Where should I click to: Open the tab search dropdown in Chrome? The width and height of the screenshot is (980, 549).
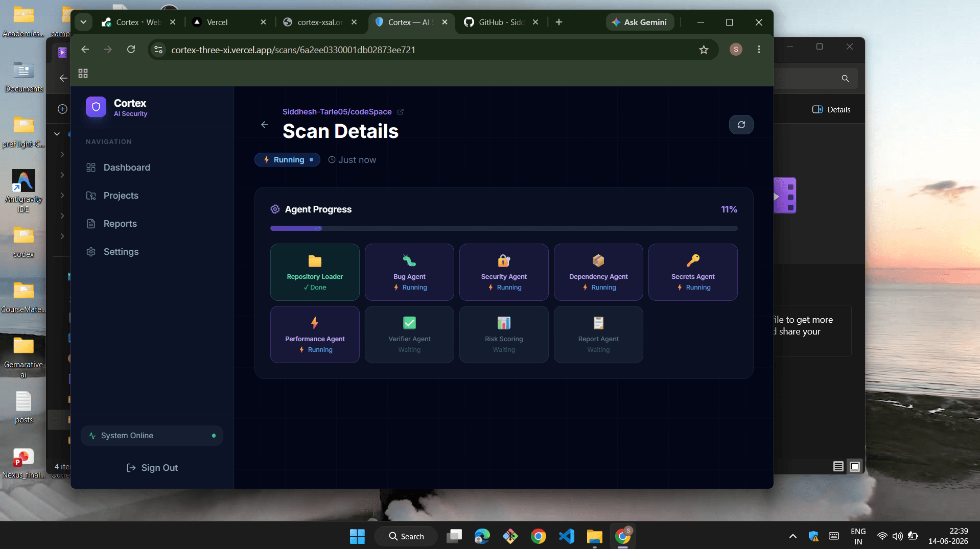tap(83, 22)
